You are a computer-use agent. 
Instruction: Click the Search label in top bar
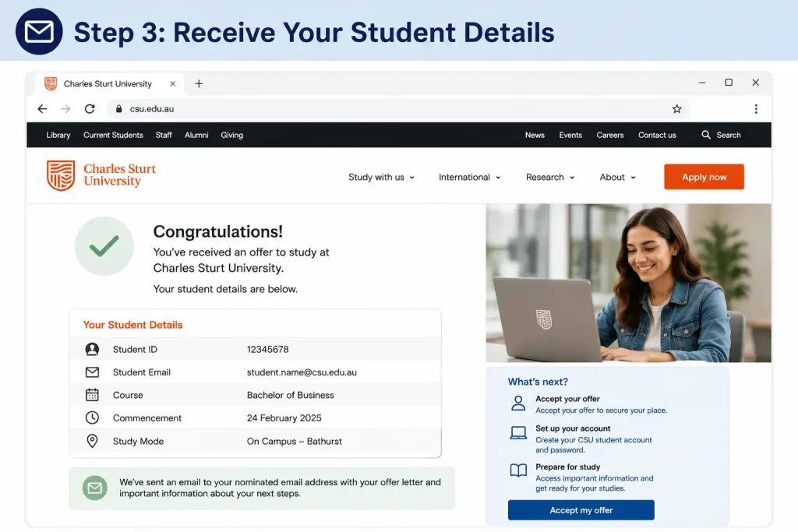[729, 135]
